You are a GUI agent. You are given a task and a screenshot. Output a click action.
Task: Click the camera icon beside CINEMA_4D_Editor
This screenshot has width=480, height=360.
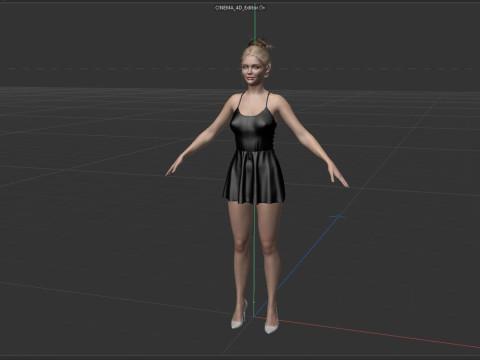pyautogui.click(x=262, y=8)
